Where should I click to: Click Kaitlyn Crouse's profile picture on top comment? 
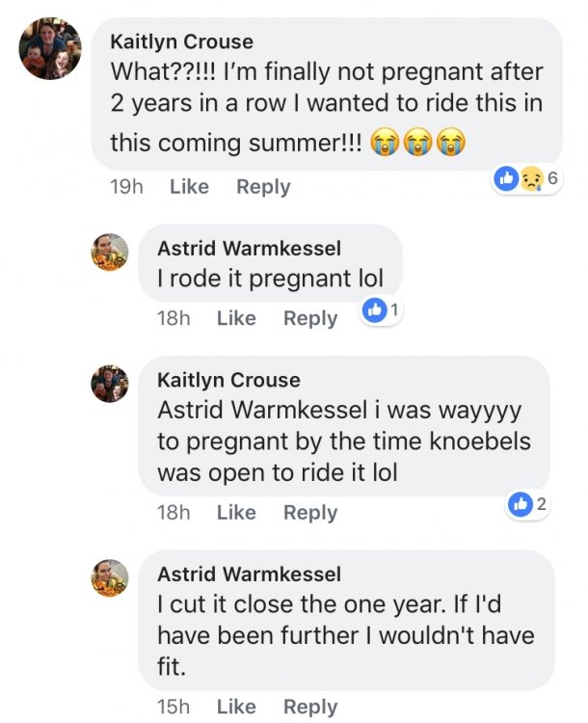[50, 48]
